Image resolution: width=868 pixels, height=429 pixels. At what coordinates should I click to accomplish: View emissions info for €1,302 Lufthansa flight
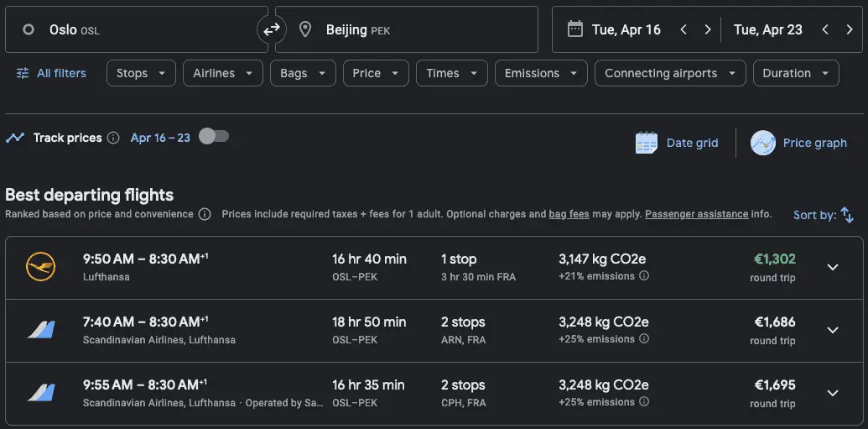point(644,276)
